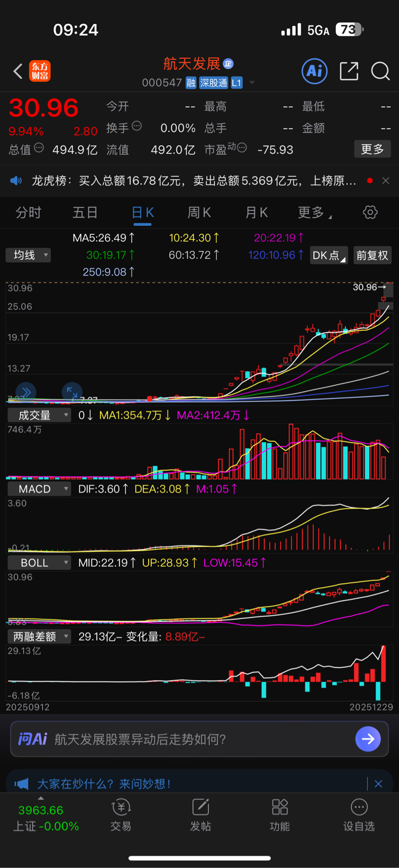This screenshot has height=868, width=399.
Task: Tap the DIF:3.60 value
Action: 103,489
